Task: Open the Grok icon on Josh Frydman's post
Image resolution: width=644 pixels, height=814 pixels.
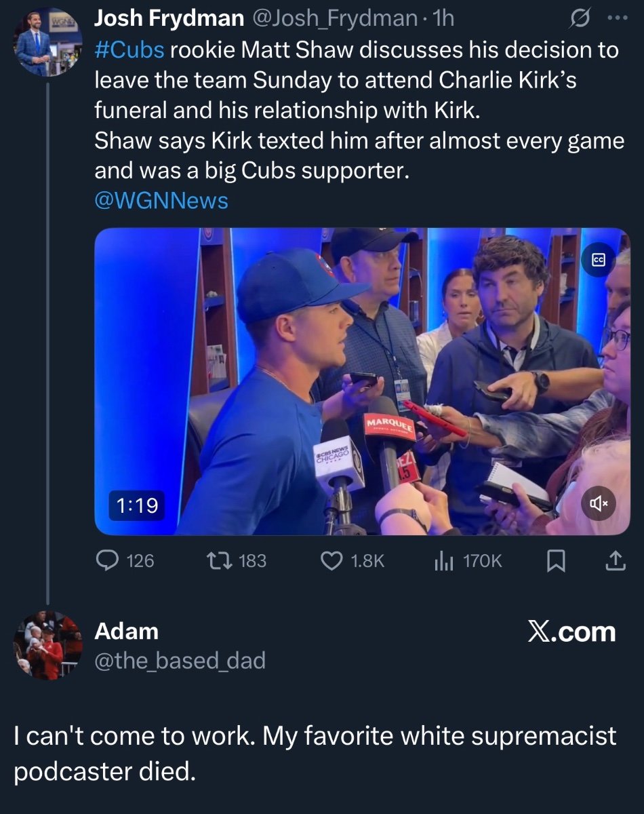Action: pyautogui.click(x=578, y=18)
